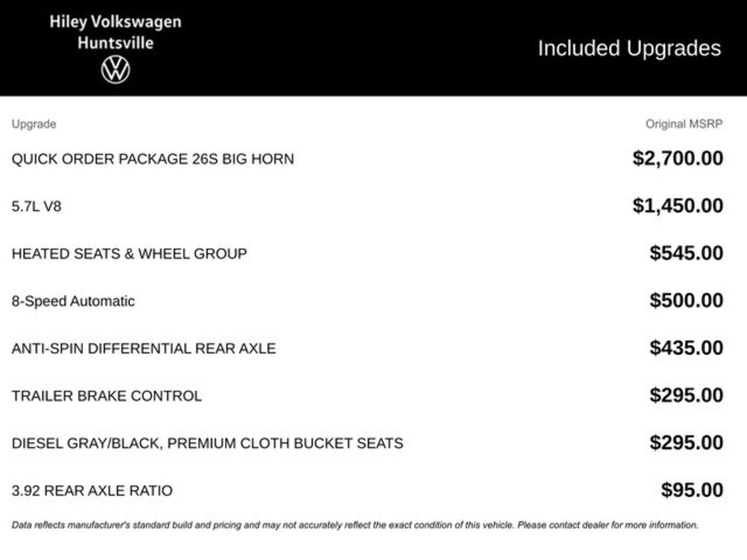This screenshot has width=747, height=560.
Task: Select Diesel Gray/Black Premium Cloth Bucket Seats
Action: coord(207,443)
